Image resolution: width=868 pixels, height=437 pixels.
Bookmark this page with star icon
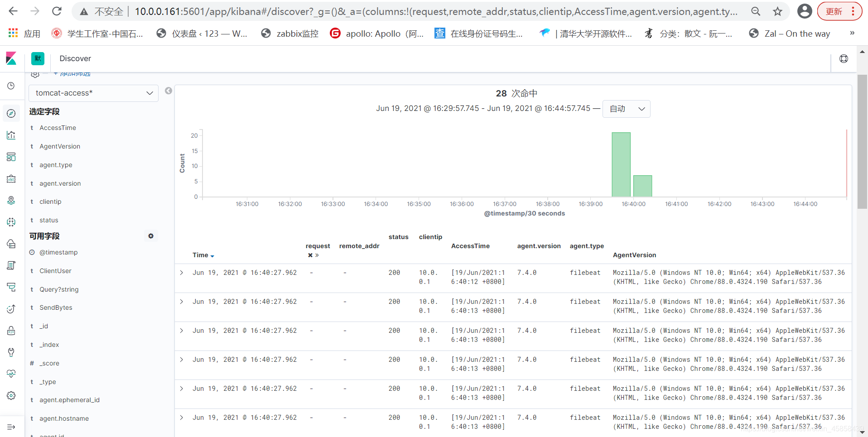[777, 11]
